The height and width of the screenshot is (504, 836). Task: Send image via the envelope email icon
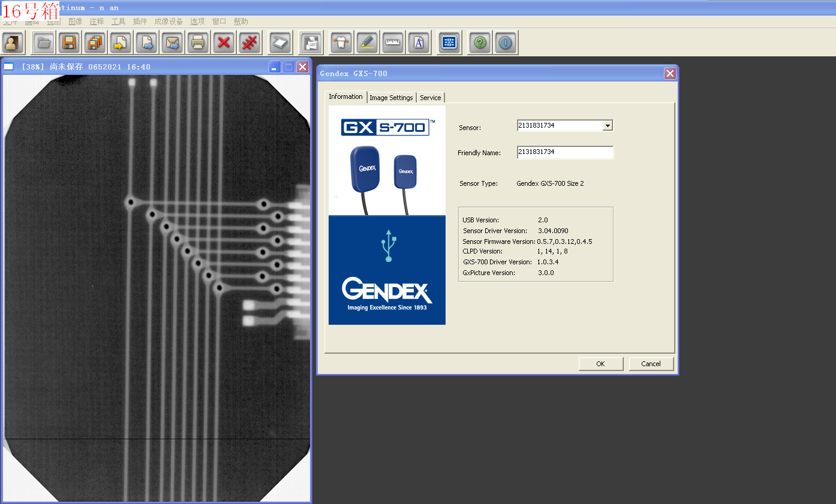tap(173, 43)
